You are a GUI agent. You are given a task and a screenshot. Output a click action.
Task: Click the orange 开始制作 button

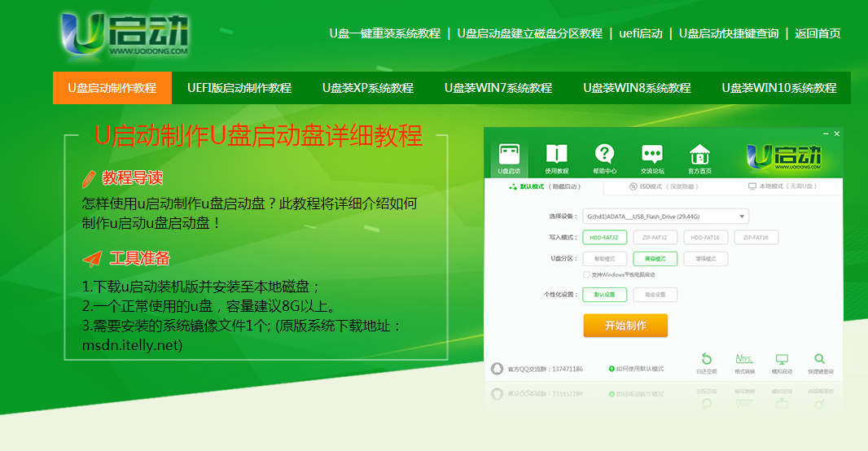point(625,326)
